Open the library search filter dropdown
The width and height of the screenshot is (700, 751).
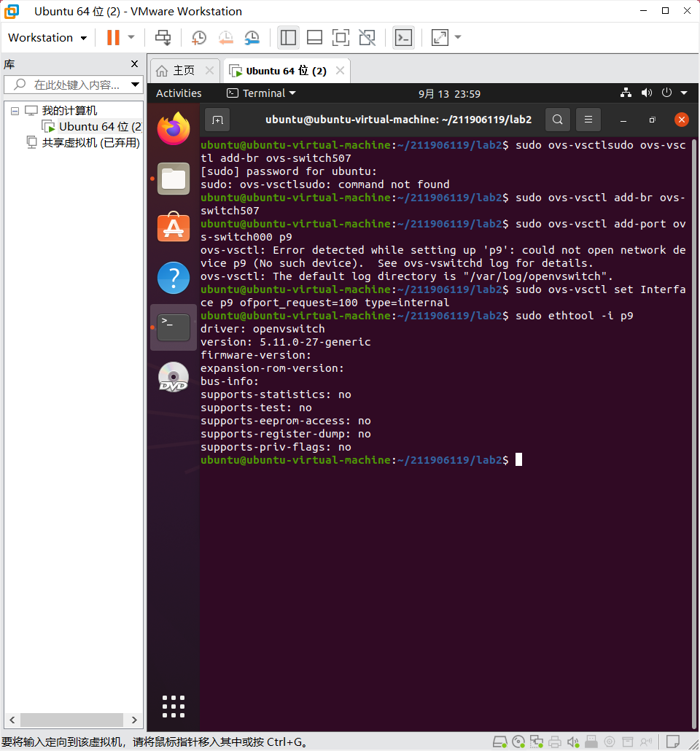135,85
